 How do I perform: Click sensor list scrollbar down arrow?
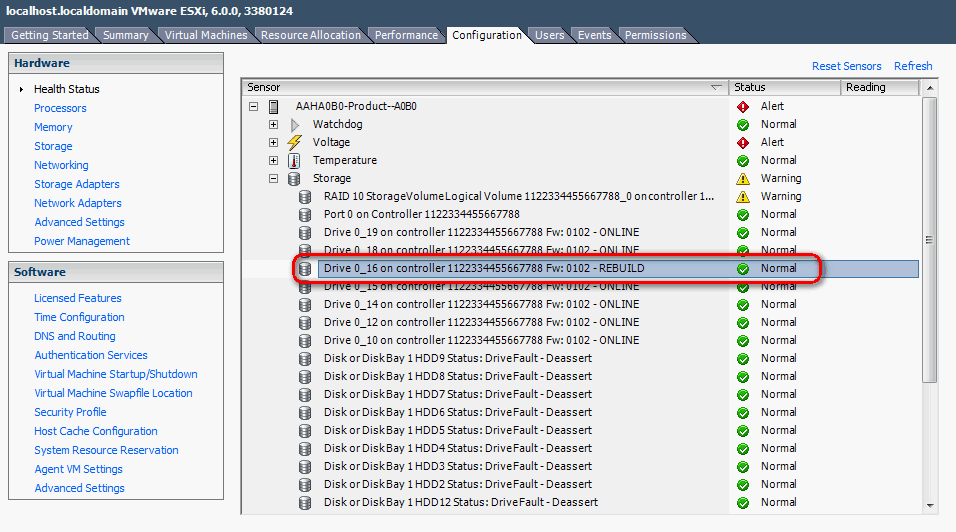pos(930,505)
